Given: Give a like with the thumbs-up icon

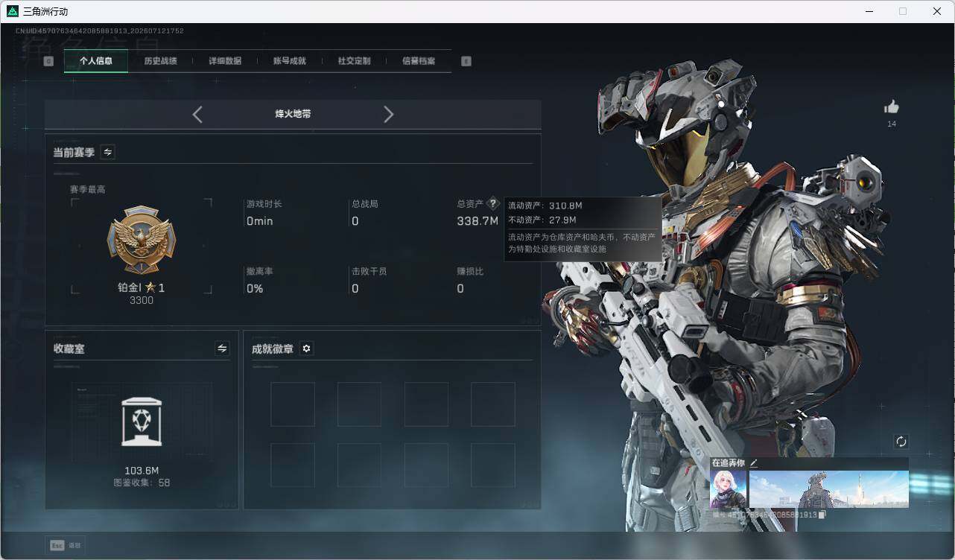Looking at the screenshot, I should click(892, 106).
